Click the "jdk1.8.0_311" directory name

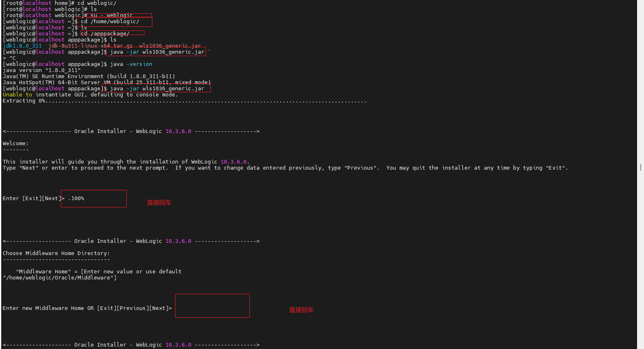point(22,46)
